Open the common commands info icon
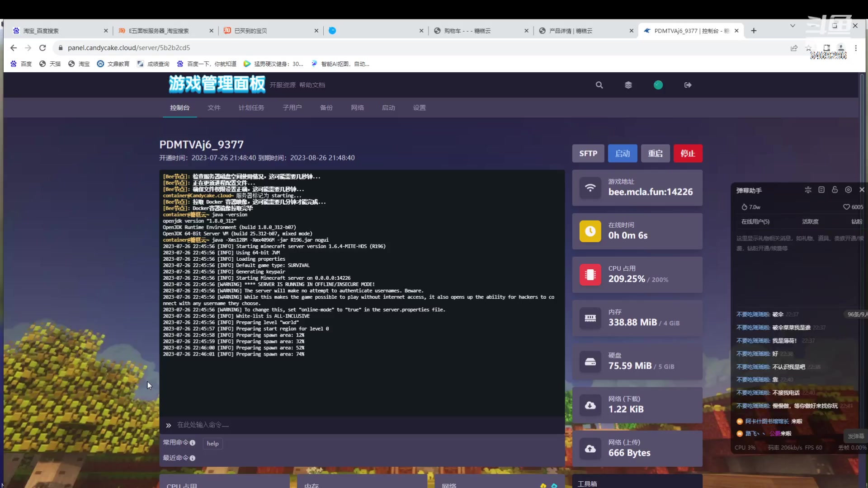The image size is (868, 488). point(193,443)
